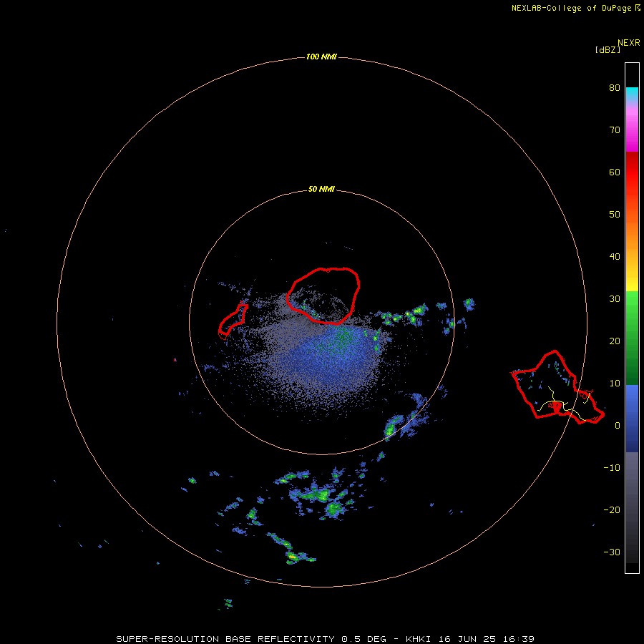This screenshot has width=644, height=644.
Task: Click the 60 value on the dBZ scale
Action: tap(615, 172)
